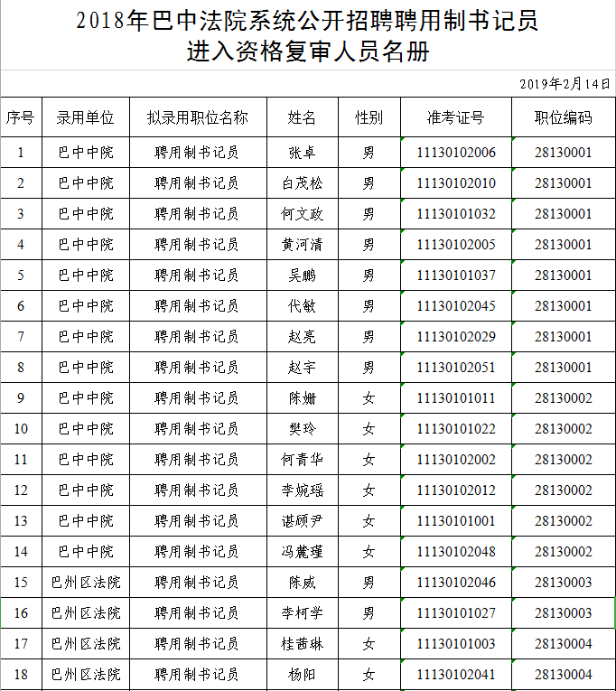Select the name cell 陈威
Viewport: 616px width, 691px height.
coord(302,583)
